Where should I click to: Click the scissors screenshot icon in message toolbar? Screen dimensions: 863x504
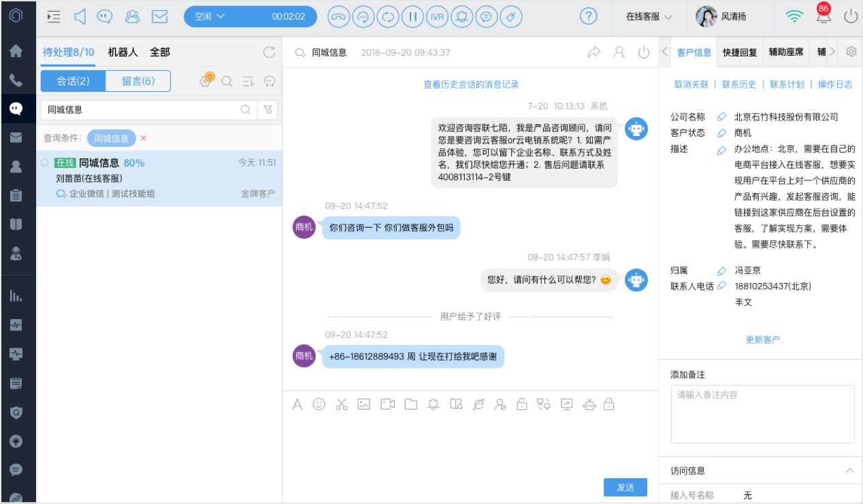(x=342, y=404)
